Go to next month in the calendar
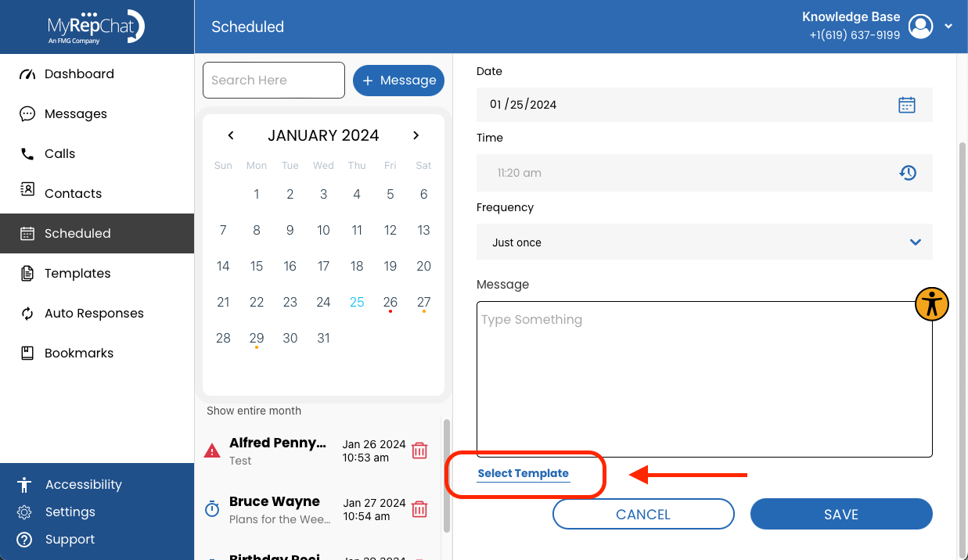The image size is (968, 560). (x=416, y=135)
